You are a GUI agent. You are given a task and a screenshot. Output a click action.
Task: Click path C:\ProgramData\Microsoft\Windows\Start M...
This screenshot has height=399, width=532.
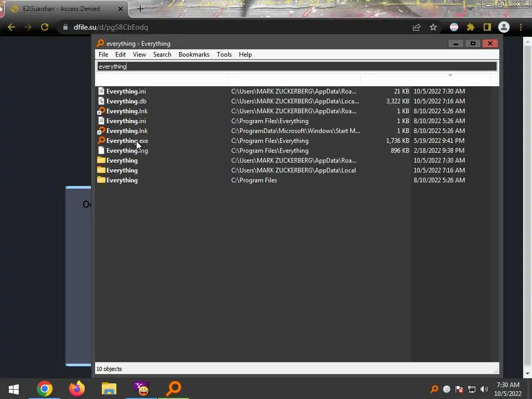[296, 130]
